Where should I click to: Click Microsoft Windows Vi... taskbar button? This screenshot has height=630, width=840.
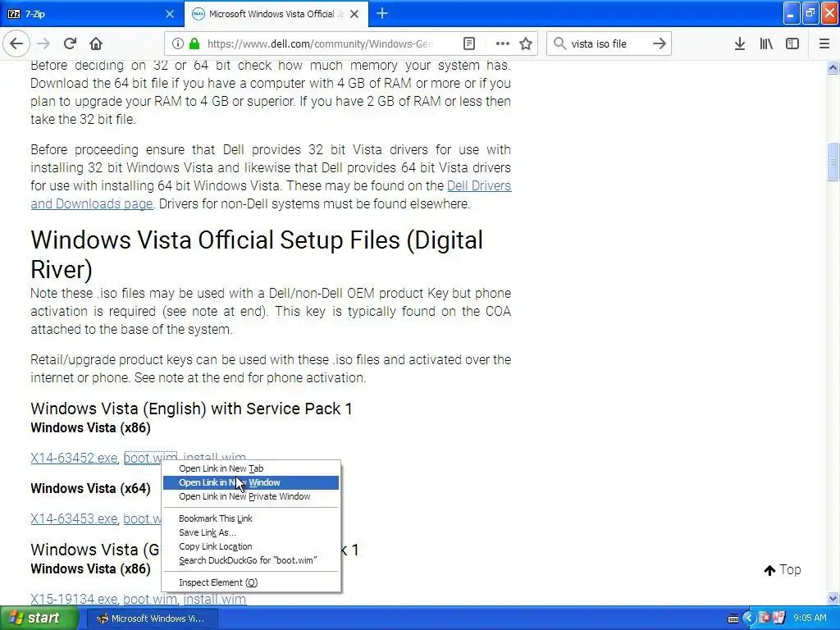point(151,619)
